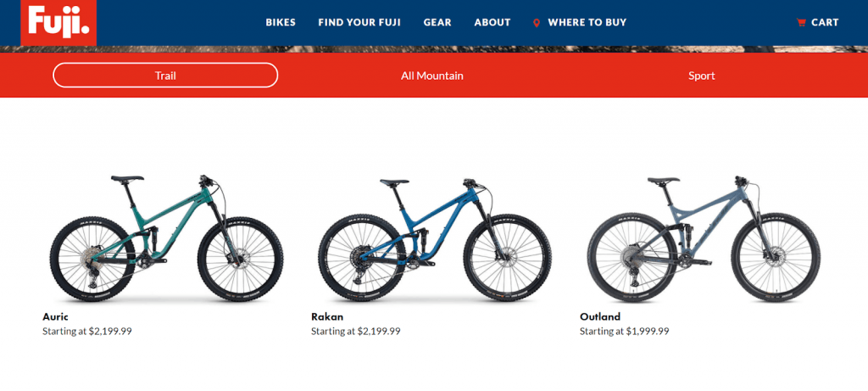The height and width of the screenshot is (391, 868).
Task: Open the Outland product name link
Action: click(600, 317)
